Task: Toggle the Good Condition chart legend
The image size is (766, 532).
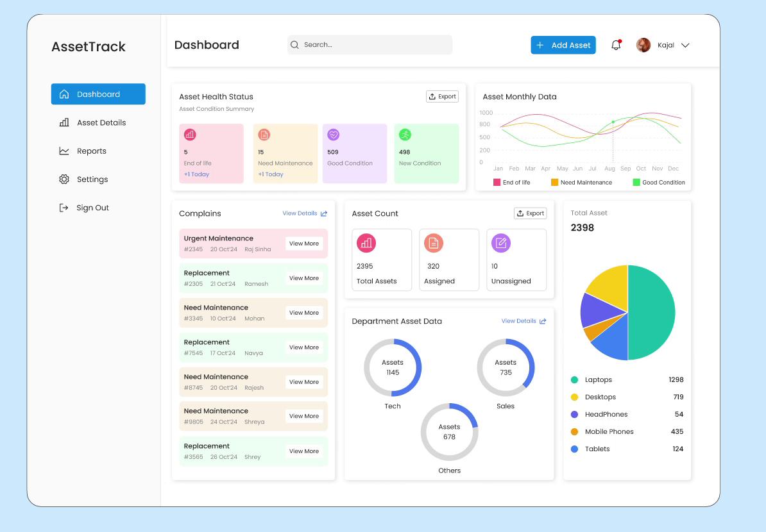Action: point(658,183)
